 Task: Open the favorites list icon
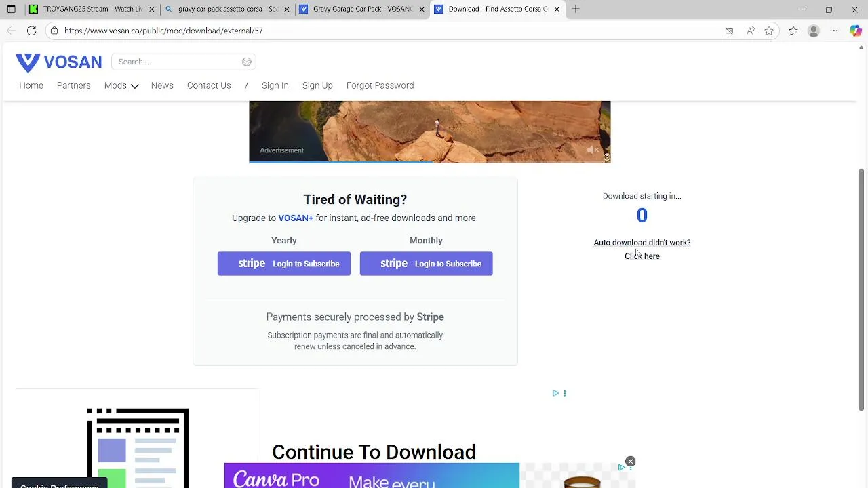pos(793,30)
